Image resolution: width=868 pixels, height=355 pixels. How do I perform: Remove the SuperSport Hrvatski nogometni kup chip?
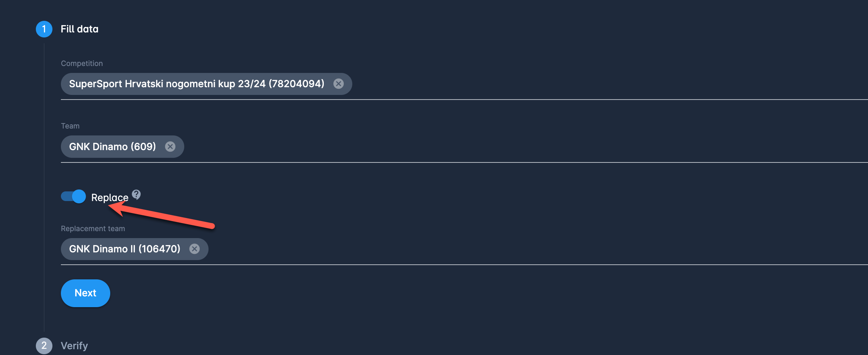[x=338, y=84]
